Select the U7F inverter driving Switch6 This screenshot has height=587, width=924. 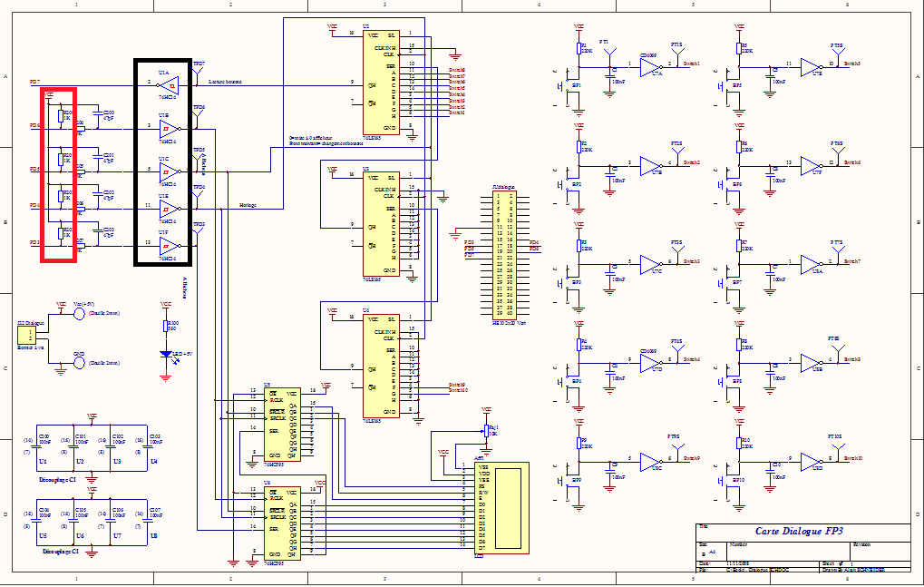click(811, 166)
